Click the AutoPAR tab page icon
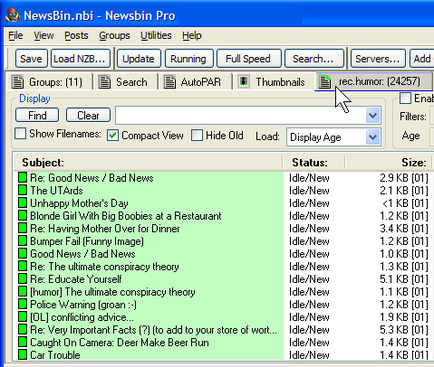Screen dimensions: 434x367 (170, 82)
